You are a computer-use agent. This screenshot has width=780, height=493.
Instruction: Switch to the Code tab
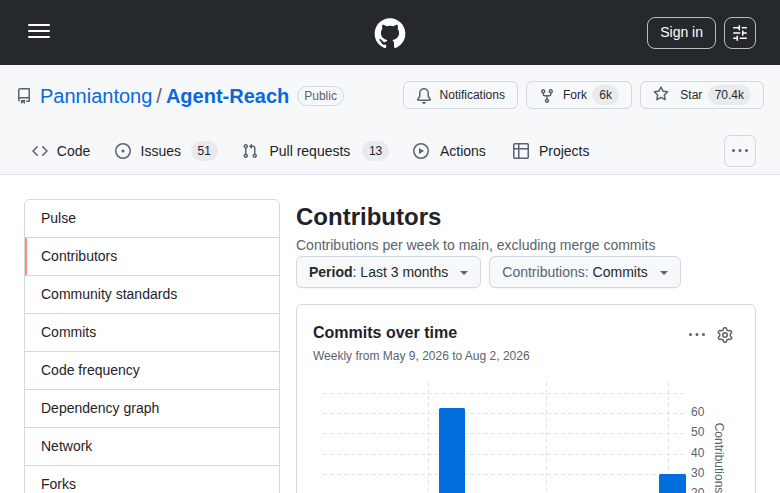click(61, 151)
